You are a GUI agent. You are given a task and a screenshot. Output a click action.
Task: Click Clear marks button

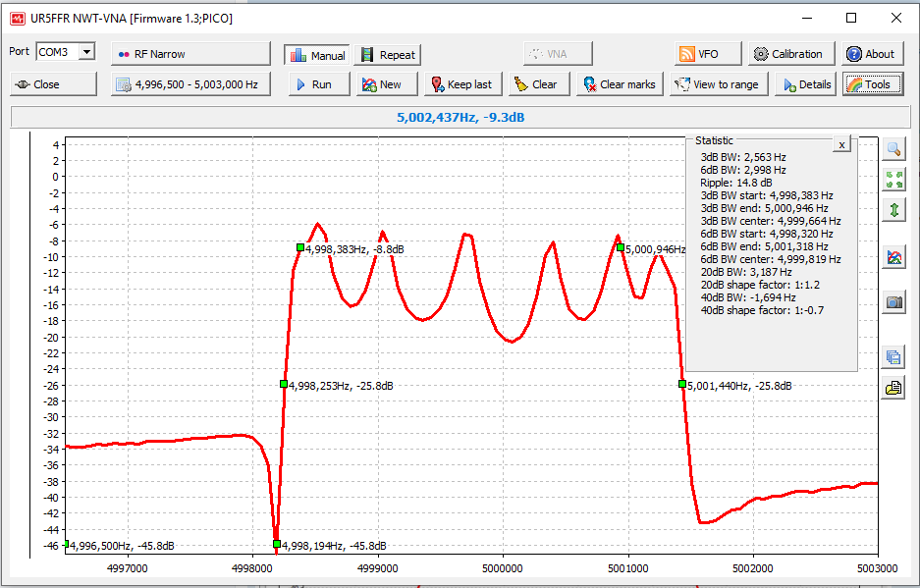pyautogui.click(x=619, y=84)
